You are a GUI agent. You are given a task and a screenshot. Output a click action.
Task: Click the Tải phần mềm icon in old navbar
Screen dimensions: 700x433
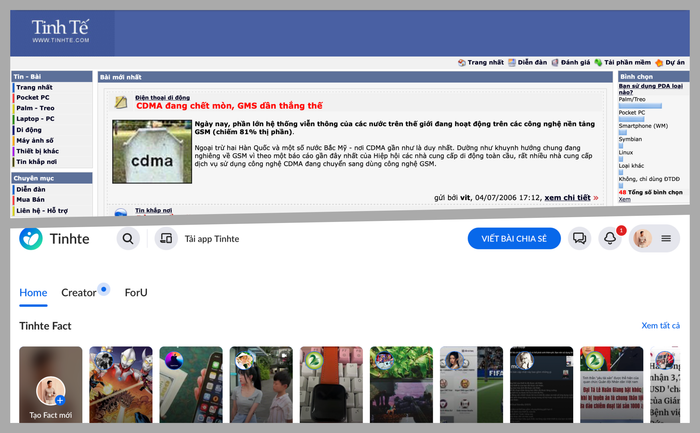pyautogui.click(x=598, y=62)
